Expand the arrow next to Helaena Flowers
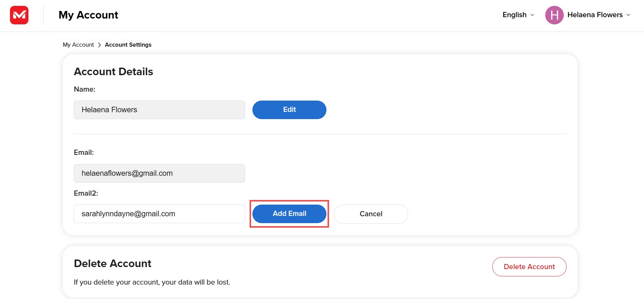 pos(628,15)
